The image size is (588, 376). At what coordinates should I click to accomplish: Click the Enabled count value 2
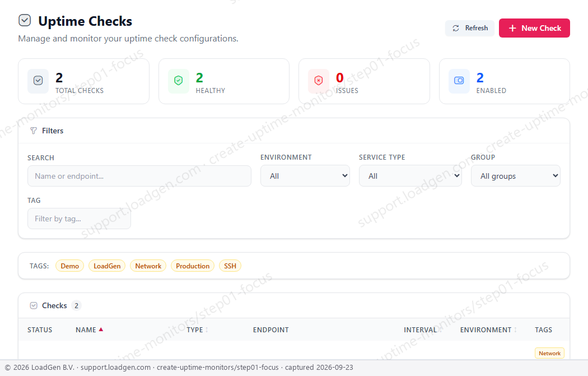[480, 78]
